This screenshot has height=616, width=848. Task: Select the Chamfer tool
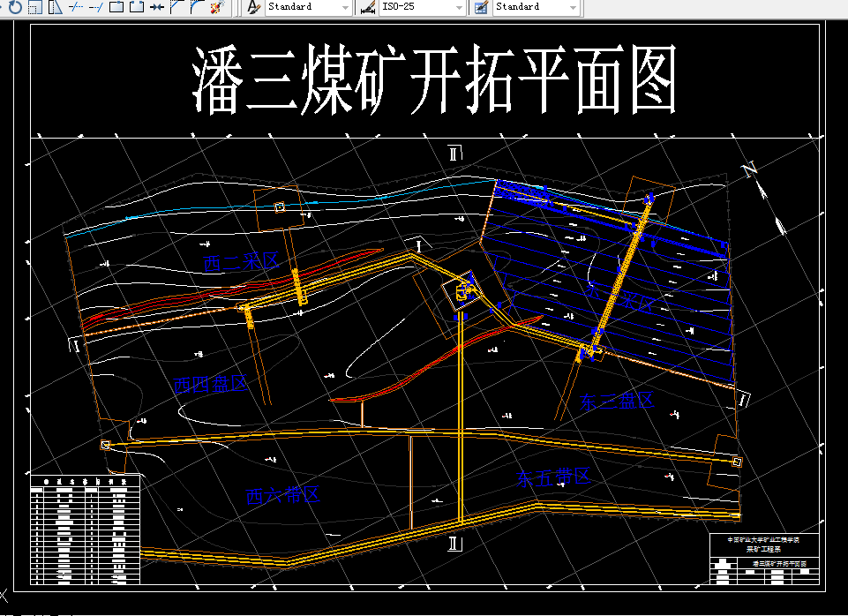[176, 8]
